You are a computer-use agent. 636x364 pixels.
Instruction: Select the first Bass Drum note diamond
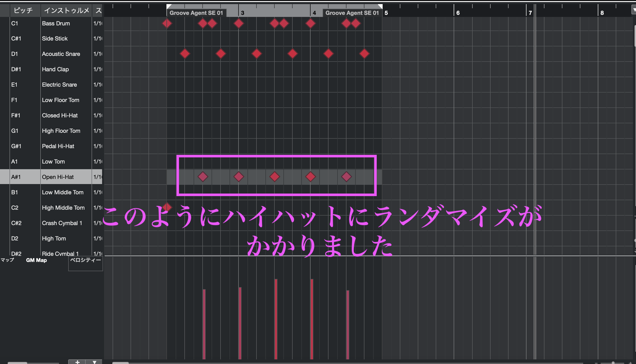167,24
